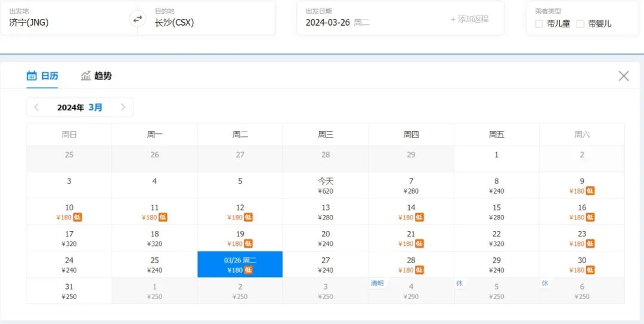The height and width of the screenshot is (324, 644).
Task: Click the 休 tag on April 5
Action: click(x=460, y=283)
